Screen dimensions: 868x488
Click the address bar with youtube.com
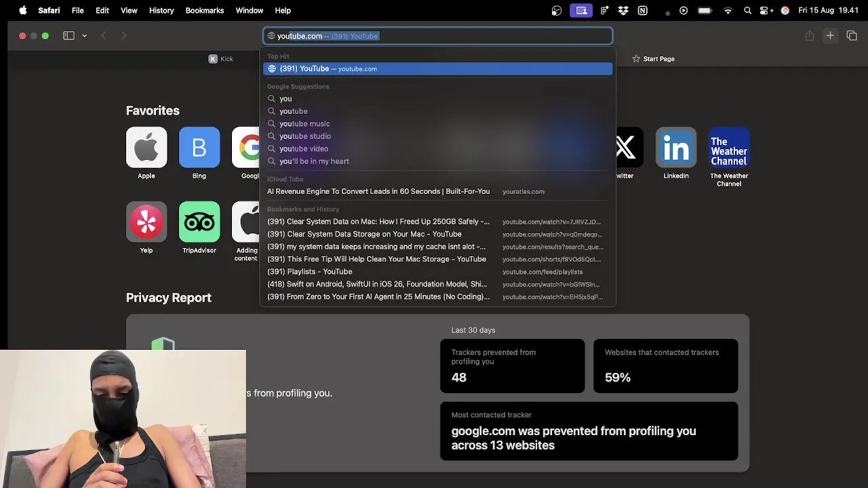click(438, 36)
